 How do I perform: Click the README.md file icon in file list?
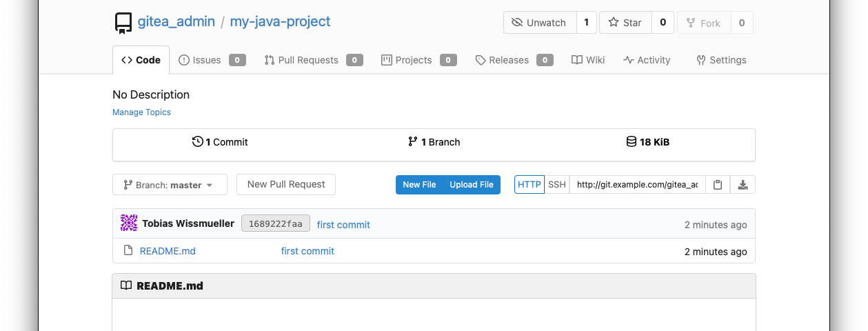tap(128, 250)
